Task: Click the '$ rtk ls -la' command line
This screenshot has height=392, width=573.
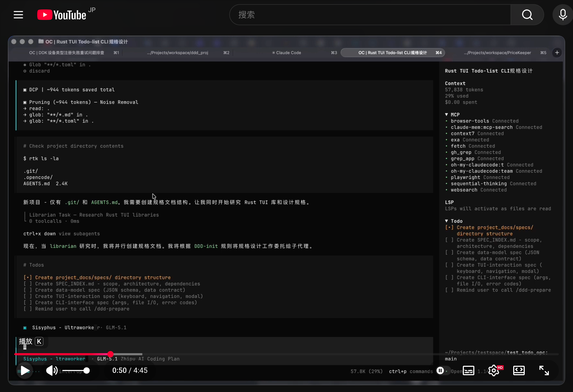Action: [x=41, y=158]
